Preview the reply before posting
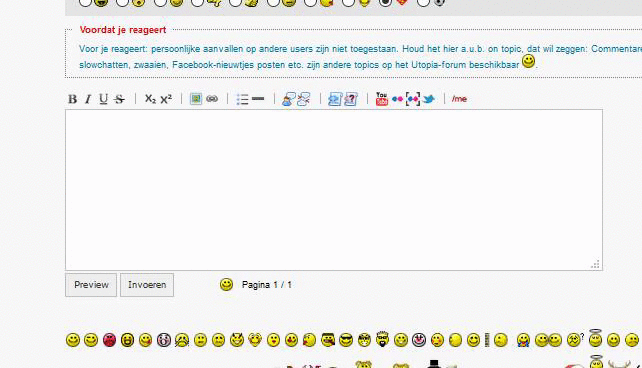The height and width of the screenshot is (368, 642). pos(91,285)
